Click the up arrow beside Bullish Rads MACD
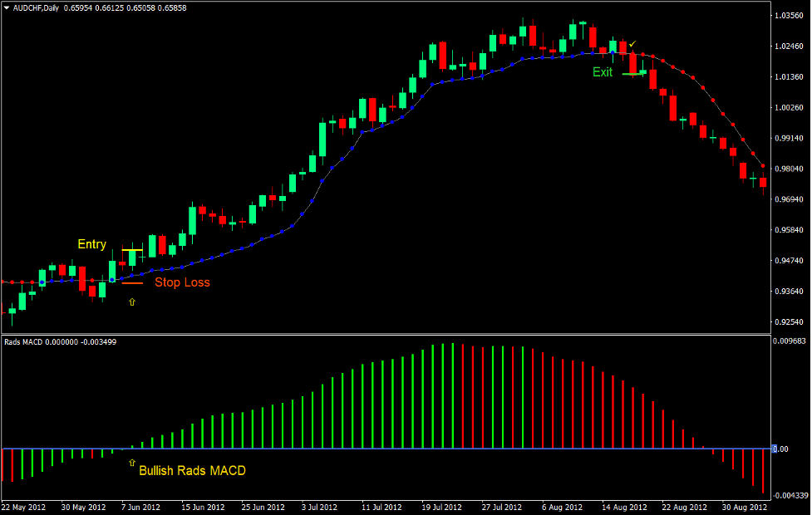Viewport: 812px width, 515px height. click(x=133, y=463)
